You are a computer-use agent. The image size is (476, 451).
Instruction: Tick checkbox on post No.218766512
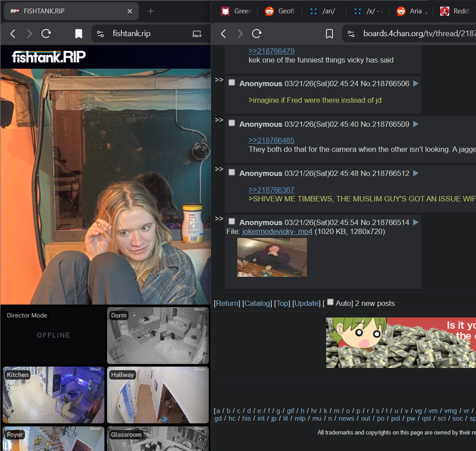tap(232, 172)
